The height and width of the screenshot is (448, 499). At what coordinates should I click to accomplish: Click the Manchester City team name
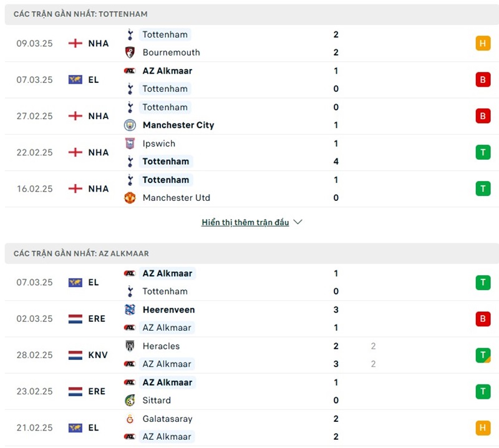click(x=178, y=125)
